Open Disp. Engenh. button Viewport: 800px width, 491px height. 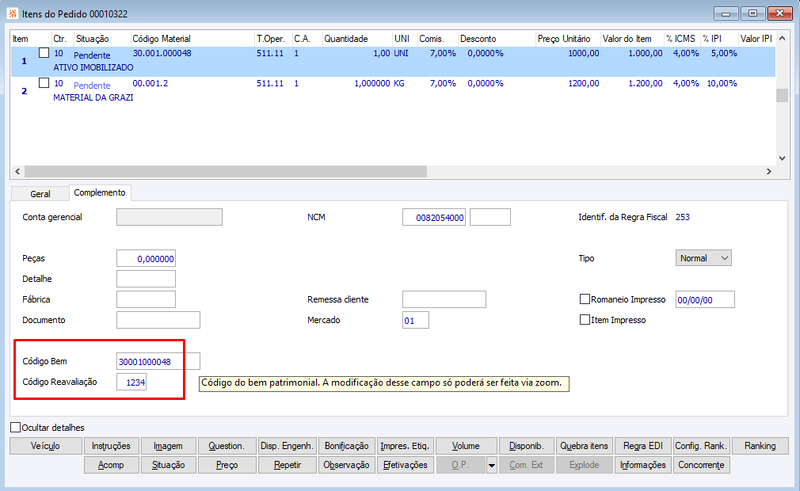click(287, 446)
